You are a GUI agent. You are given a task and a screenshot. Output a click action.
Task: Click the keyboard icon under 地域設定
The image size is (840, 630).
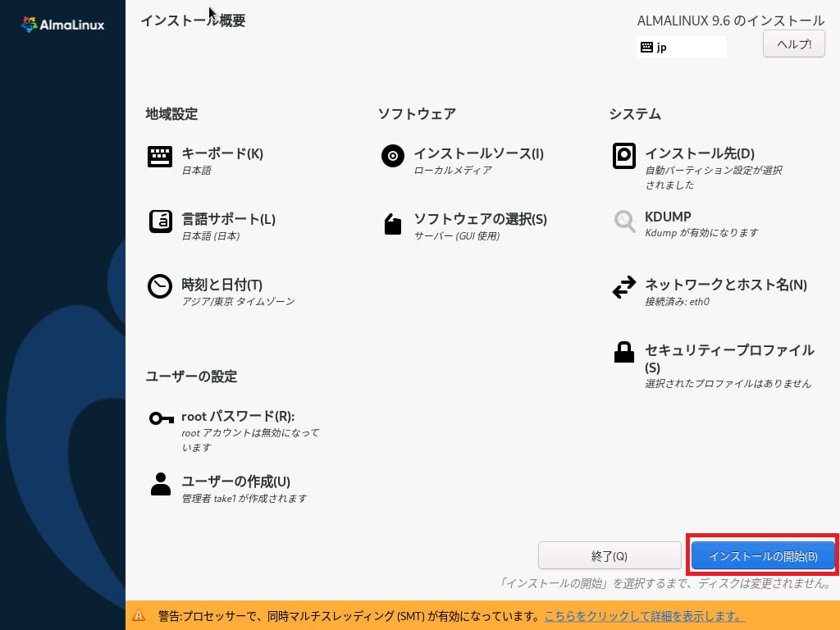(x=160, y=157)
